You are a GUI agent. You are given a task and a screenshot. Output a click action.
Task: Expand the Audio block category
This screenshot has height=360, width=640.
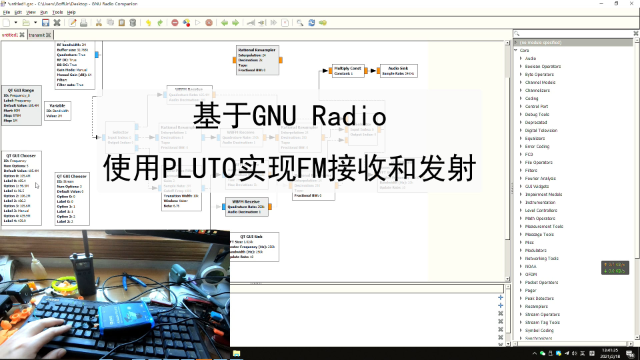(521, 58)
